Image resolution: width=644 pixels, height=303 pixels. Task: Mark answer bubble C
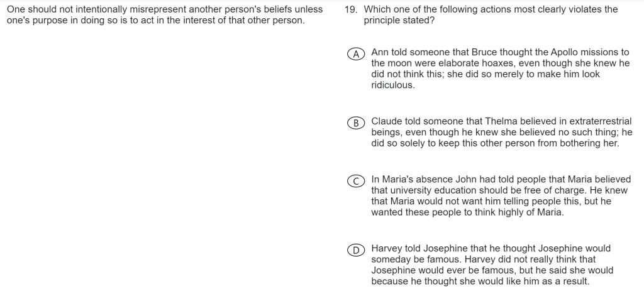[x=356, y=181]
